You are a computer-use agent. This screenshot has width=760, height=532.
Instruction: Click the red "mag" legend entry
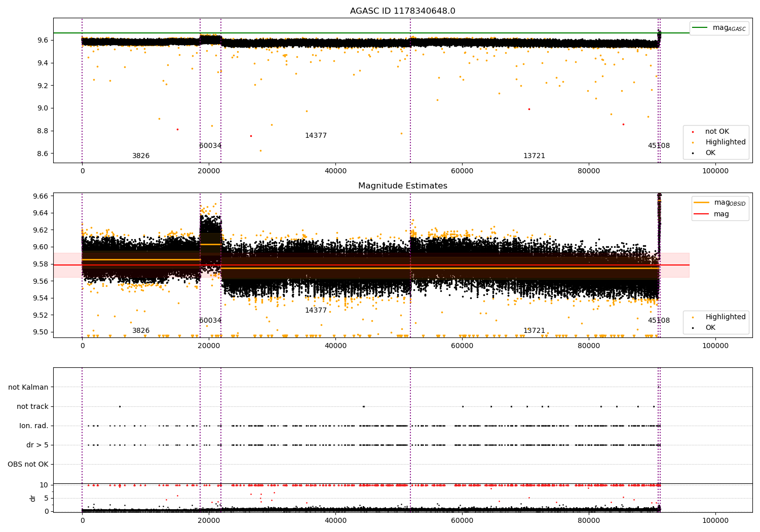[x=711, y=214]
